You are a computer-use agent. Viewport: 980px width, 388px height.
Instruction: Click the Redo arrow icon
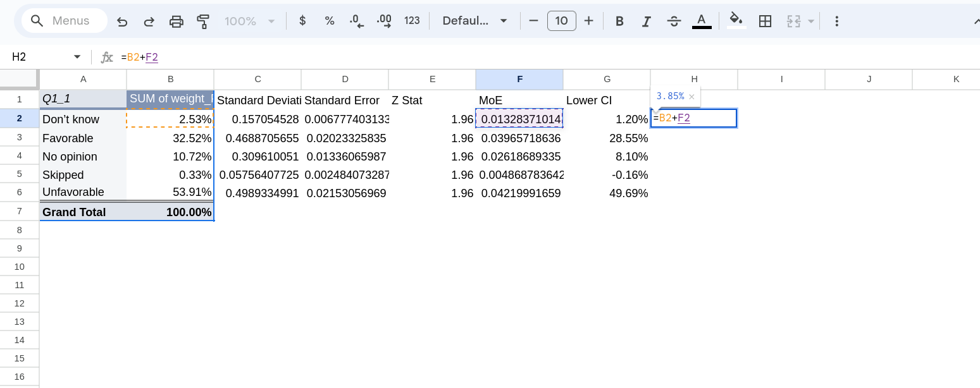[149, 21]
